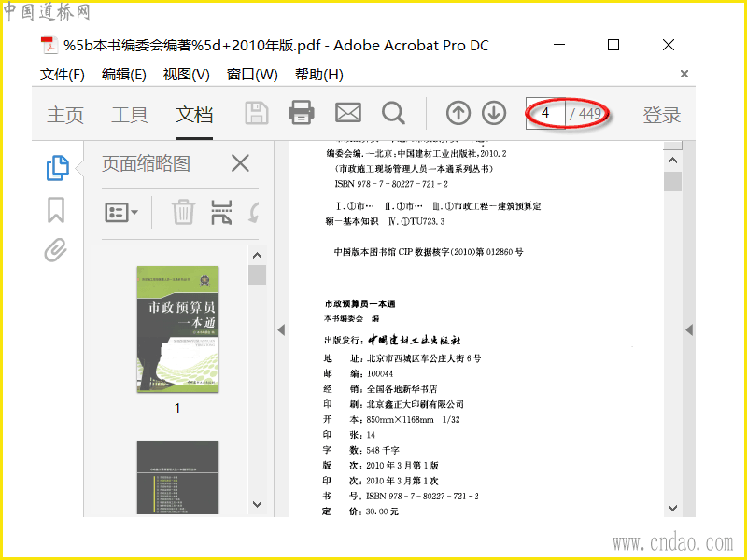747x560 pixels.
Task: Click the rotate page icon
Action: (x=254, y=213)
